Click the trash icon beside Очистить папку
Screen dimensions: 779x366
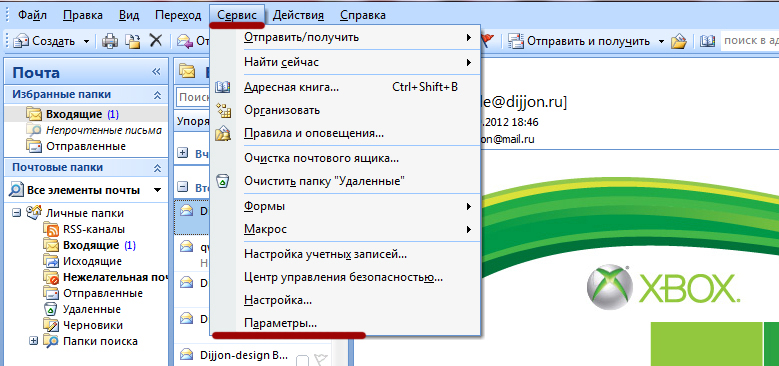click(223, 181)
